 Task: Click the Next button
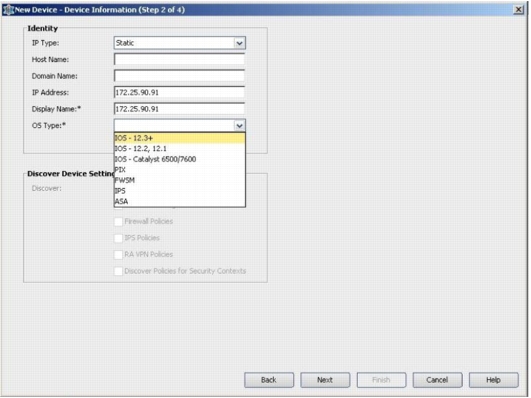[x=325, y=380]
